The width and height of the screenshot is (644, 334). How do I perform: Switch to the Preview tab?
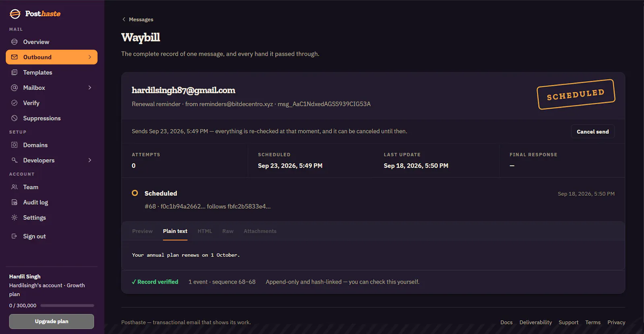(x=142, y=231)
